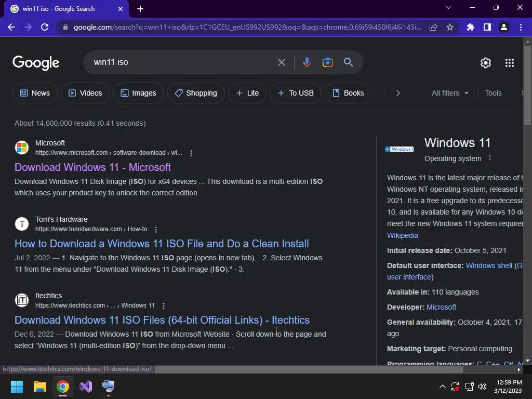Screen dimensions: 532x399
Task: Switch to the Books results tab
Action: point(348,93)
